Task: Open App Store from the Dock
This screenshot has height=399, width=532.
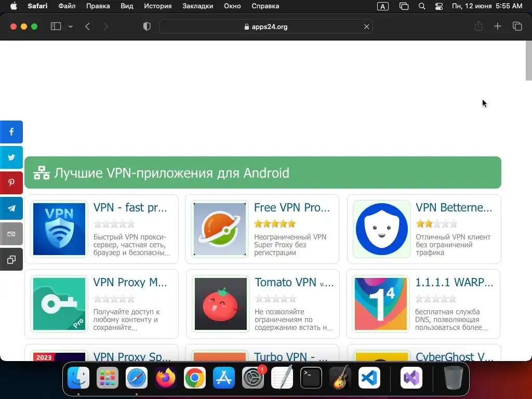Action: [223, 378]
